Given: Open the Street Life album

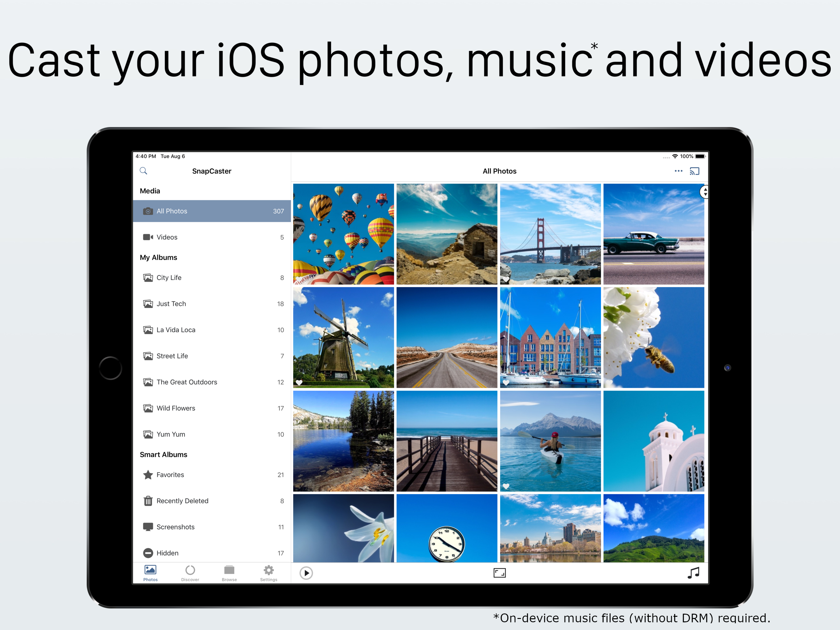Looking at the screenshot, I should pos(212,356).
